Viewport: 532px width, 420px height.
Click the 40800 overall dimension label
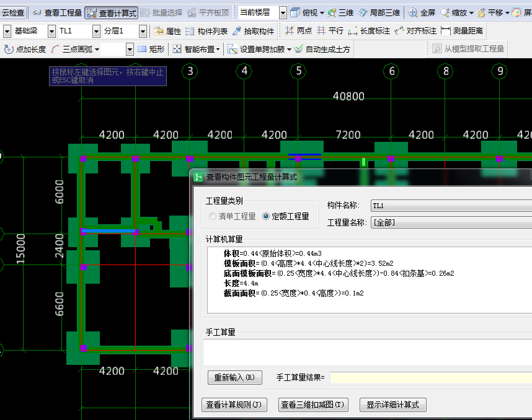pos(348,96)
